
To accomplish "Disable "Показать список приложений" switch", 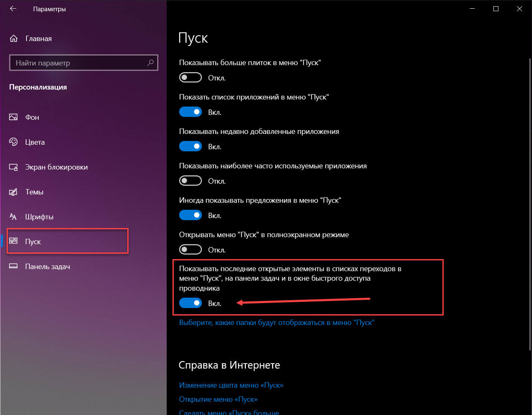I will (x=190, y=112).
